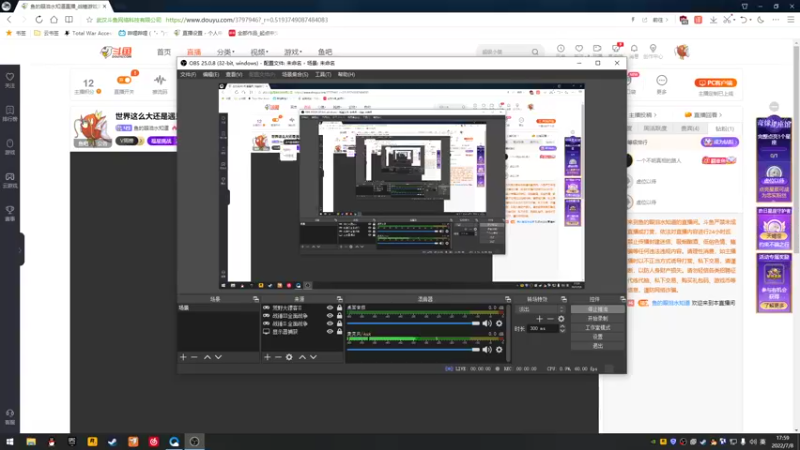Reload the browser page
The image size is (800, 450).
(39, 20)
